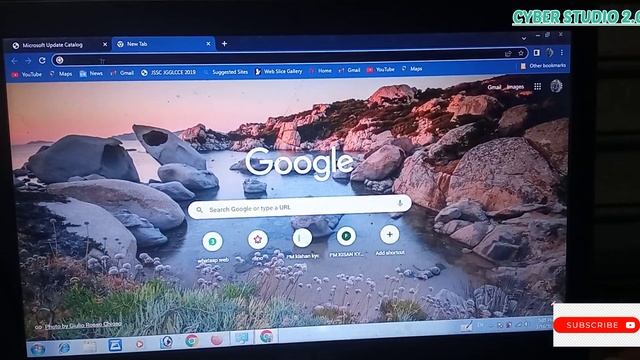Open the Windows Start button

(38, 349)
